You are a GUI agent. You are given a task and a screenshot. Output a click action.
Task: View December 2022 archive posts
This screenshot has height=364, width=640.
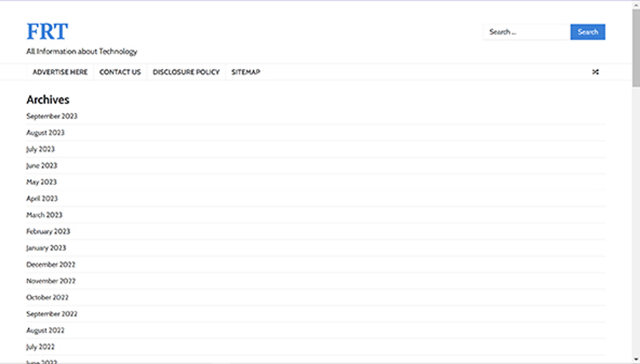tap(51, 264)
